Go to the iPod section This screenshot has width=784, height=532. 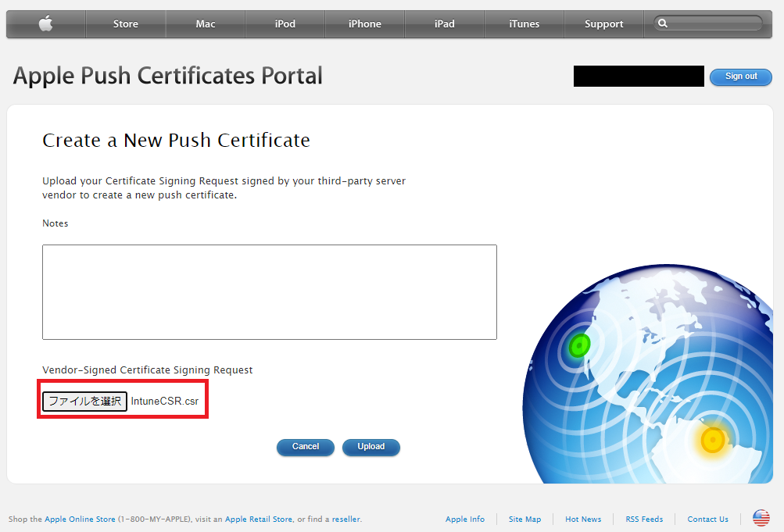click(x=285, y=23)
